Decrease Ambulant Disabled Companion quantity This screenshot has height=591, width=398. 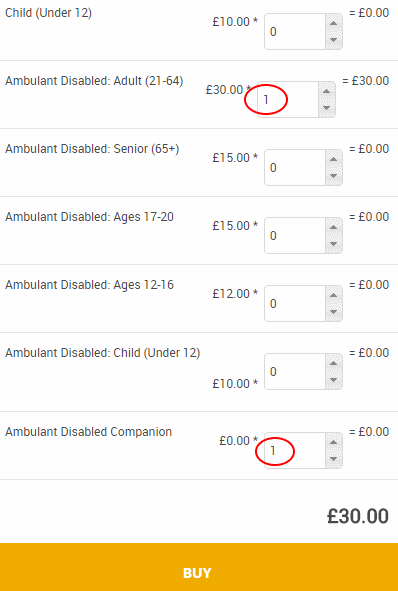click(x=334, y=458)
